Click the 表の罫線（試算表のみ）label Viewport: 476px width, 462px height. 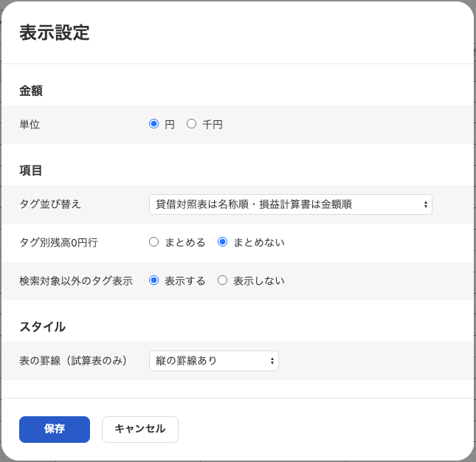(x=74, y=361)
